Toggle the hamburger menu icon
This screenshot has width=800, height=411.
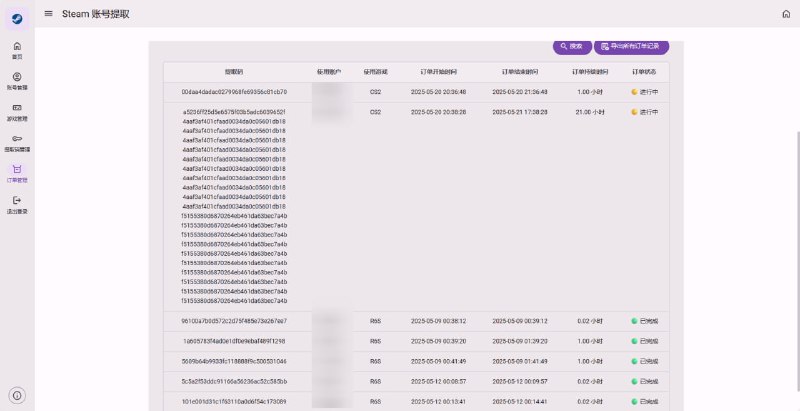[49, 14]
